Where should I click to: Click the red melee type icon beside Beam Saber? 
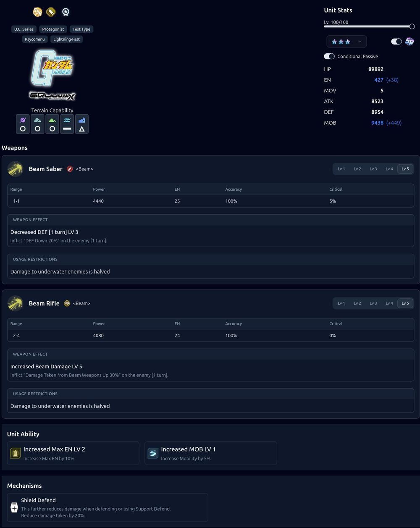coord(70,169)
